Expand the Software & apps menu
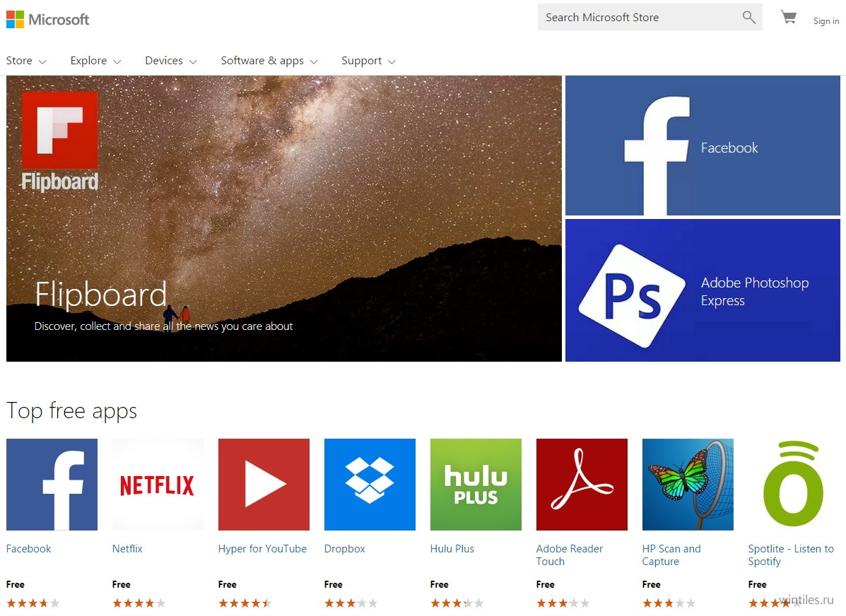Screen dimensions: 846x616 pos(269,61)
